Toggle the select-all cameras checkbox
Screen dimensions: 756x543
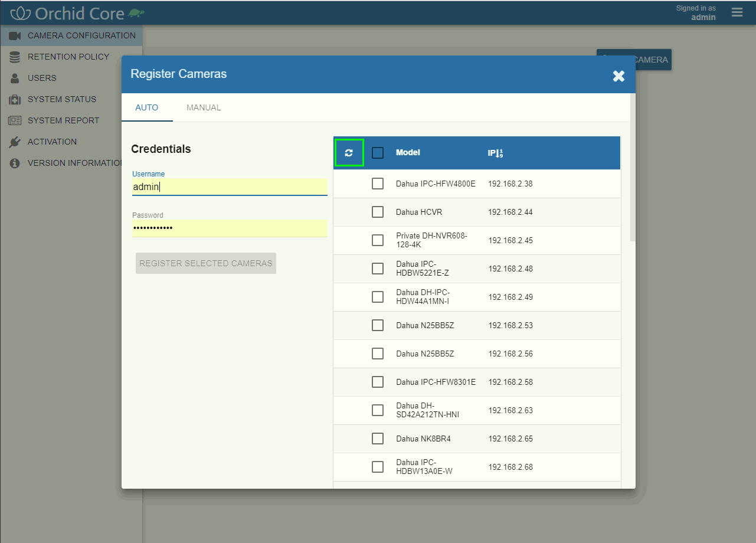[x=378, y=153]
